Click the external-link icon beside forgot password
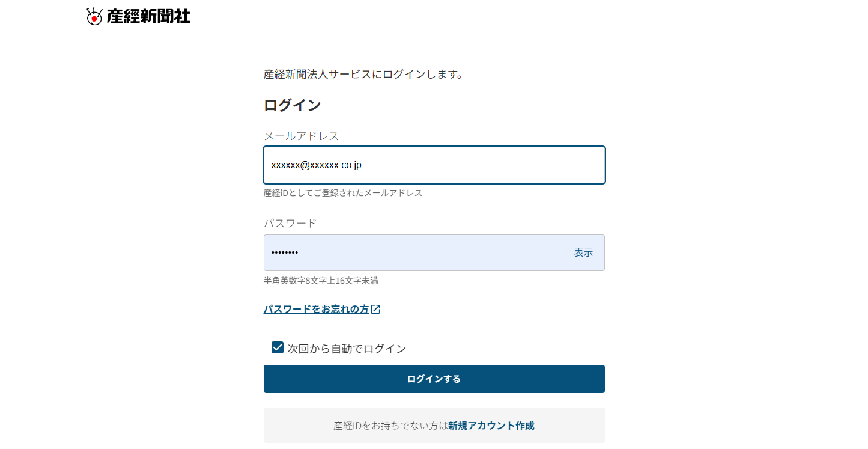 (376, 309)
